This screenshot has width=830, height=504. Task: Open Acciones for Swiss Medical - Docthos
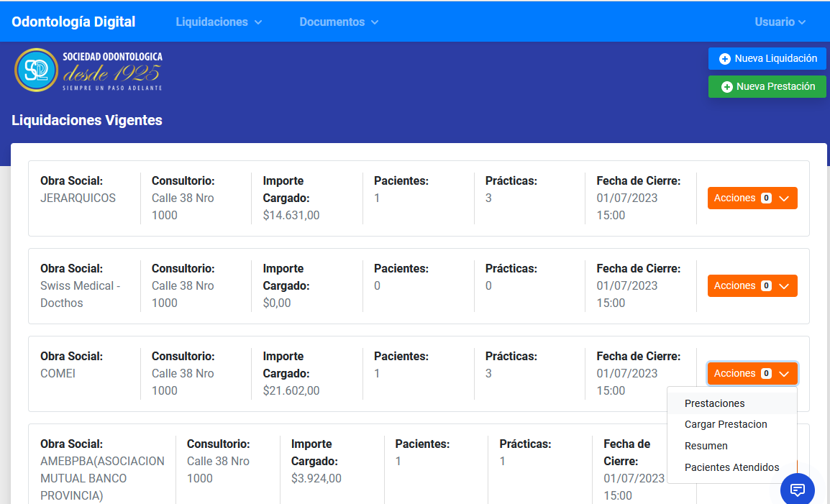tap(752, 286)
